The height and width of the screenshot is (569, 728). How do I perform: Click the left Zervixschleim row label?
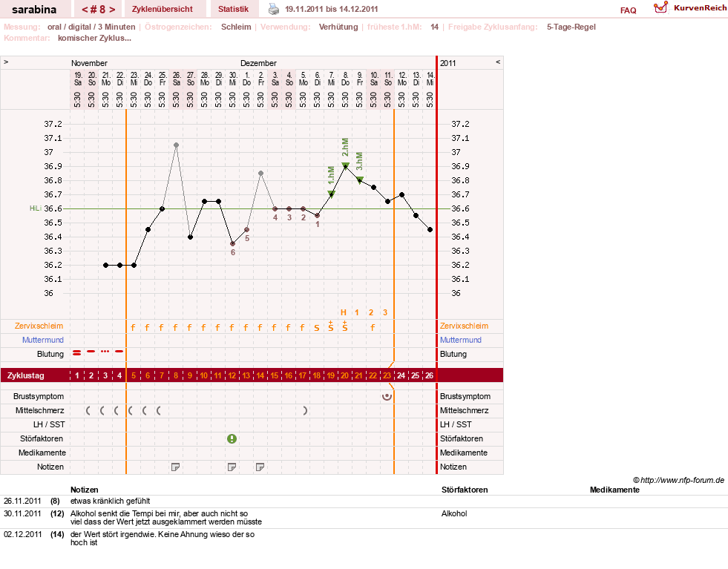(39, 326)
